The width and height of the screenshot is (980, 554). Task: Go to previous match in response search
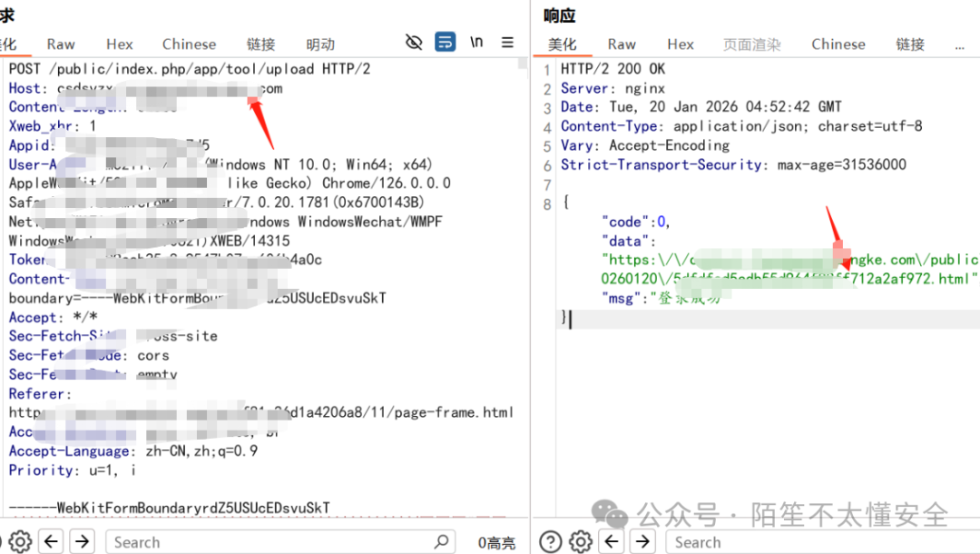tap(612, 541)
